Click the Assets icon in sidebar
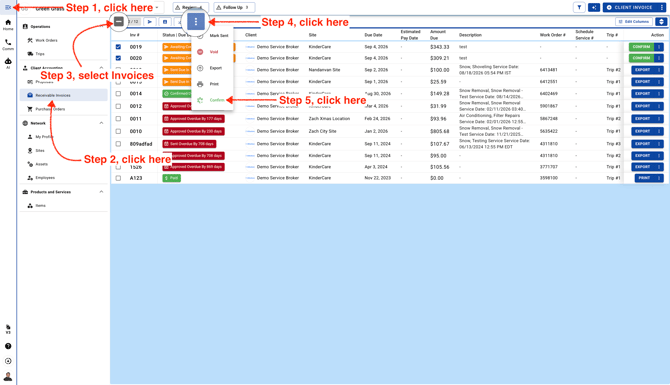The image size is (670, 385). pyautogui.click(x=30, y=164)
